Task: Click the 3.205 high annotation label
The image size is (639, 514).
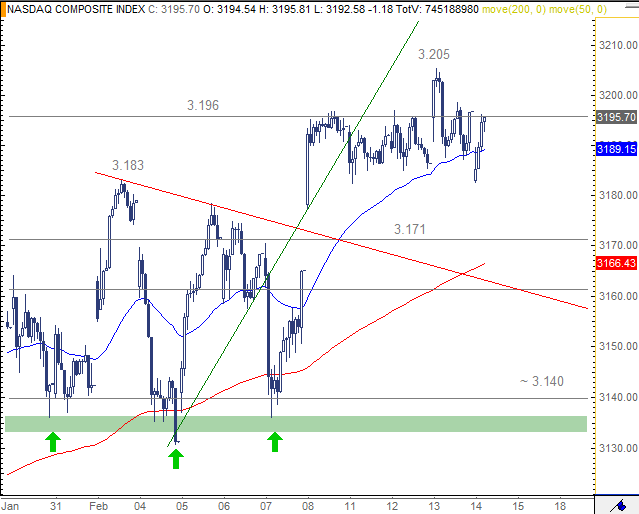Action: pos(434,54)
